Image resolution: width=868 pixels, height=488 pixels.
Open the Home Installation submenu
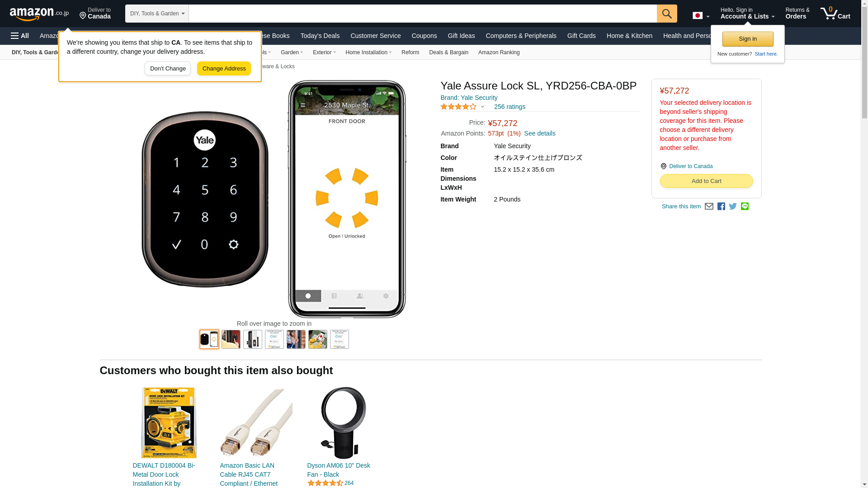pos(368,52)
